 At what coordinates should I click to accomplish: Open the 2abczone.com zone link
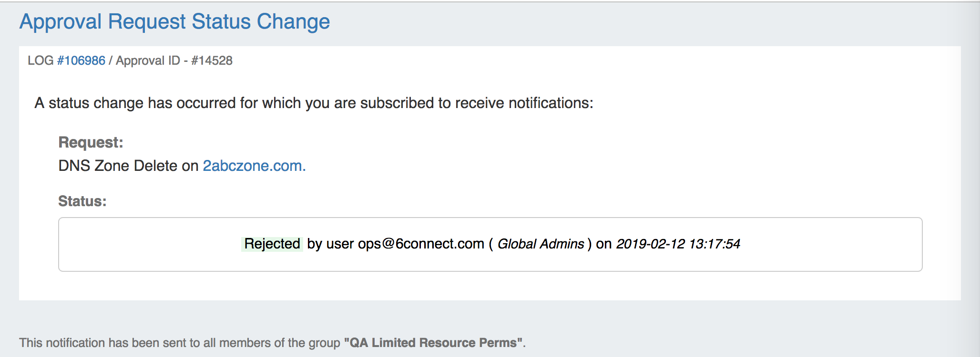254,166
